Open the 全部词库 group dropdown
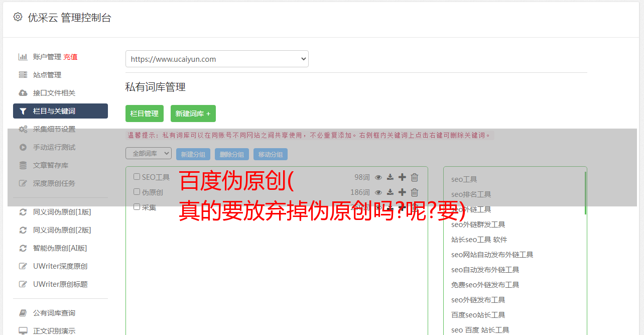The image size is (644, 335). [x=149, y=154]
